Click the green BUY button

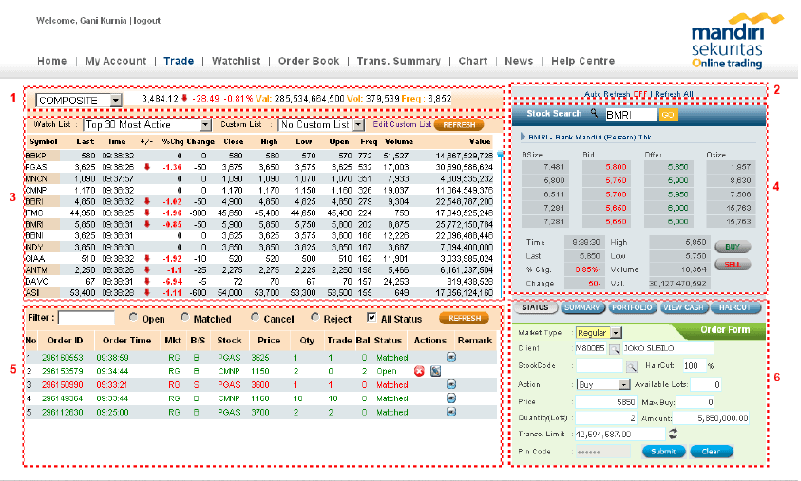point(733,247)
